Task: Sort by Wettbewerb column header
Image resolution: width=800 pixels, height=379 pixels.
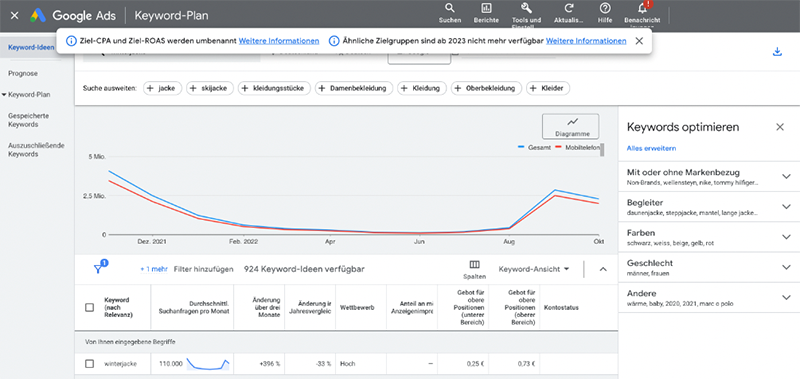Action: coord(357,308)
